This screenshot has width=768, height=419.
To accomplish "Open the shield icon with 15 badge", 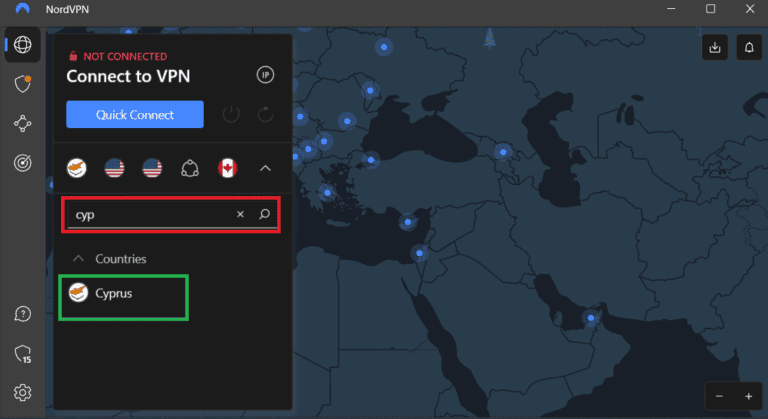I will 22,354.
